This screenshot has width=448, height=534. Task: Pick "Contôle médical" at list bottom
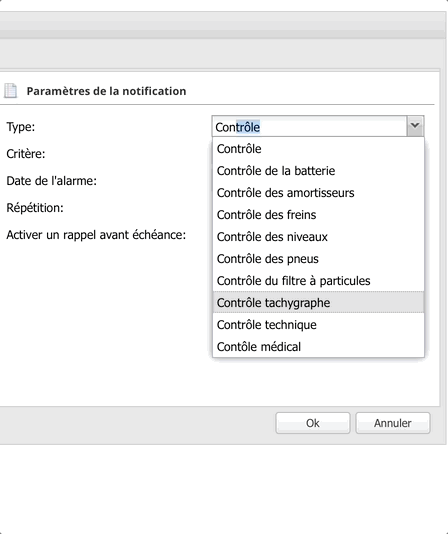tap(318, 347)
